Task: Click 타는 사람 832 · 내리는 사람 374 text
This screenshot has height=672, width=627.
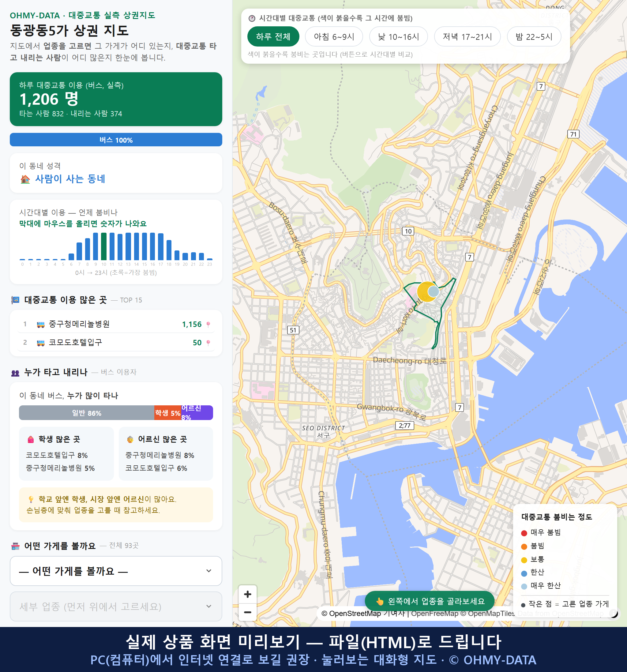Action: [71, 114]
